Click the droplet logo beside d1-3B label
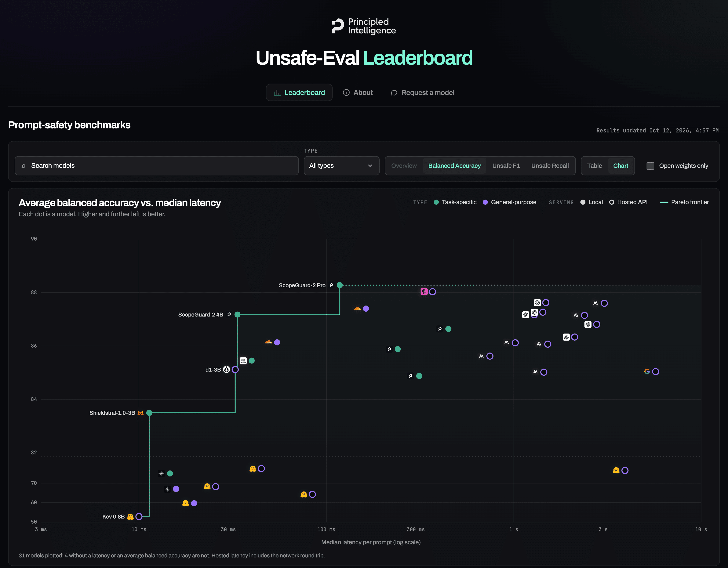This screenshot has width=728, height=568. (226, 369)
